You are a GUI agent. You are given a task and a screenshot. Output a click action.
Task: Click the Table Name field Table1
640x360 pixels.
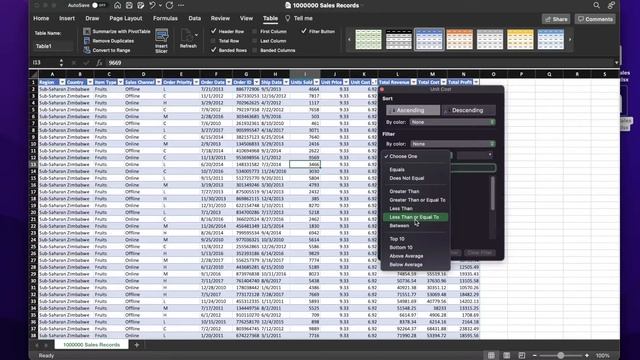click(x=53, y=46)
